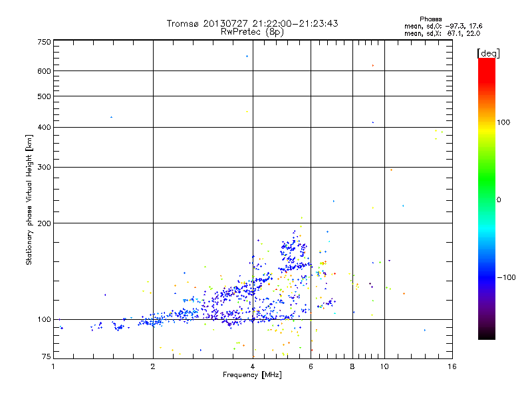Click the isolated blue point near 430 km at 1.5 MHz
The width and height of the screenshot is (532, 399).
111,118
